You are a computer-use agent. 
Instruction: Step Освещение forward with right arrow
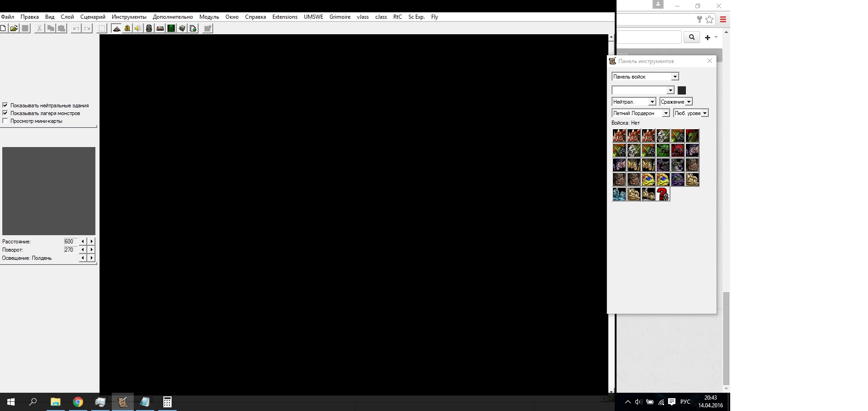[x=91, y=258]
